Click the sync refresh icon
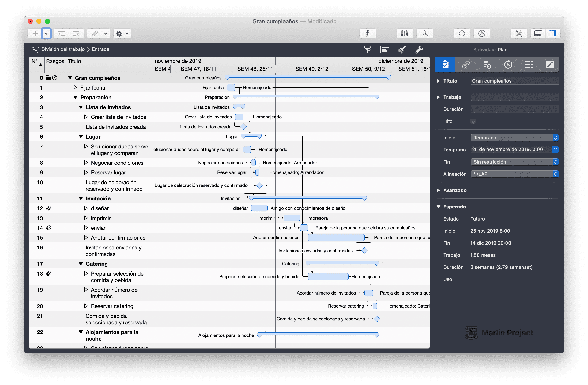 tap(462, 33)
